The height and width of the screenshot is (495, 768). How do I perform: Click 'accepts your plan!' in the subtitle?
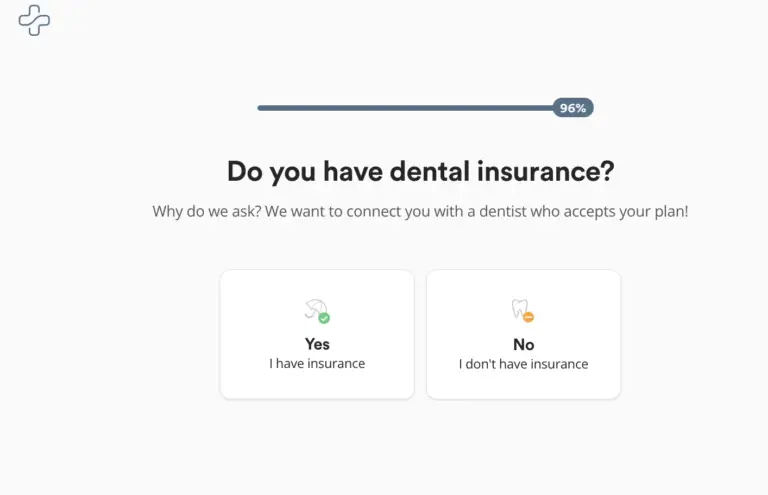pos(625,212)
